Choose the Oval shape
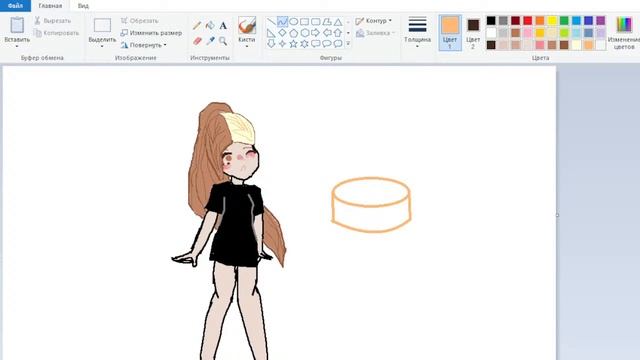The image size is (640, 360). [293, 22]
